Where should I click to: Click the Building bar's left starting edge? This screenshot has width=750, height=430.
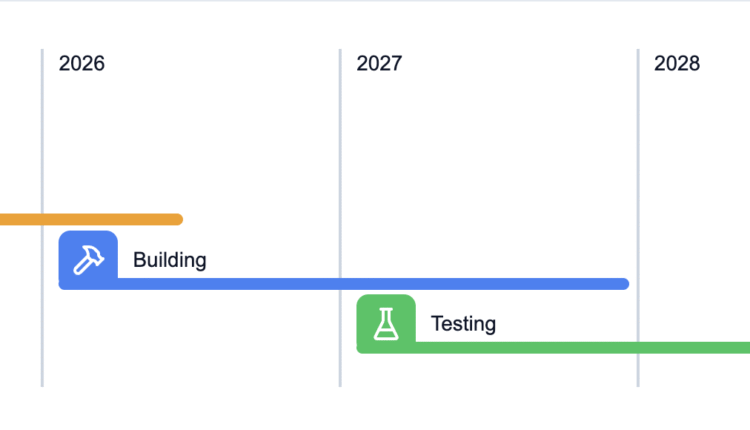63,284
